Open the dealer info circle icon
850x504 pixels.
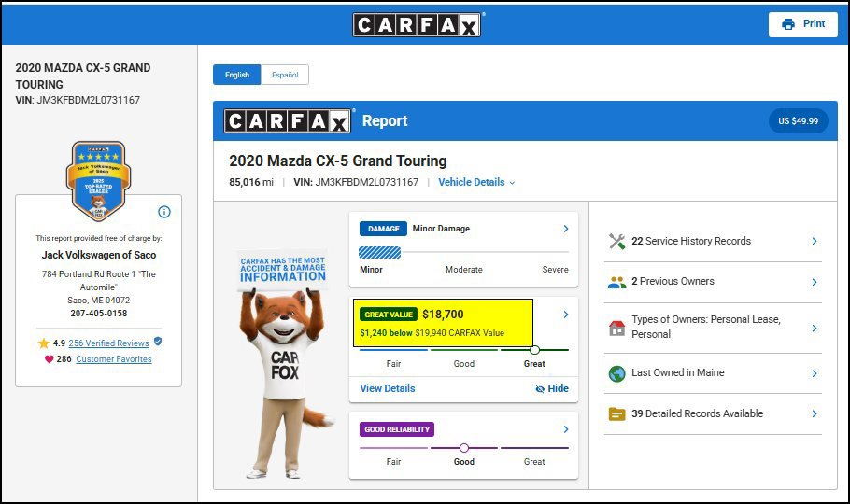coord(164,212)
